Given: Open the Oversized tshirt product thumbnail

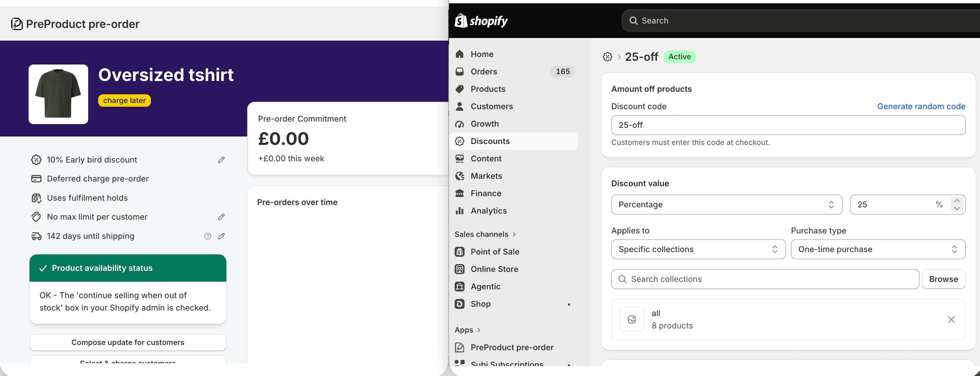Looking at the screenshot, I should pos(58,94).
